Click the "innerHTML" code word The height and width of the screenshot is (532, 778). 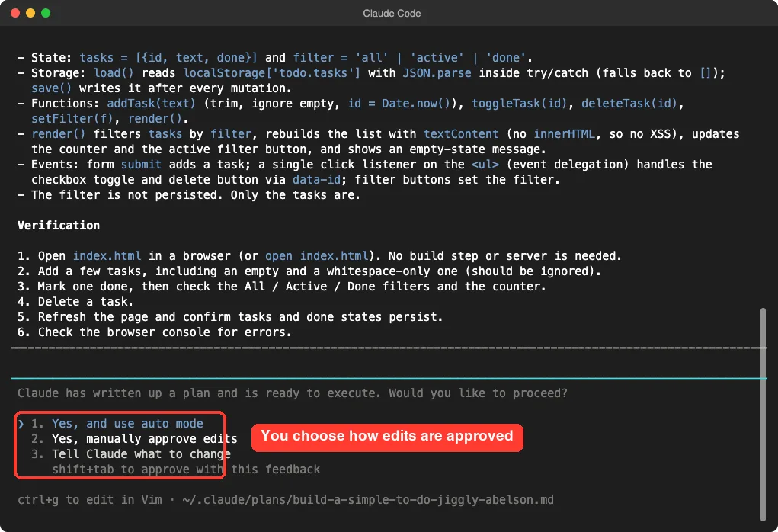click(564, 134)
